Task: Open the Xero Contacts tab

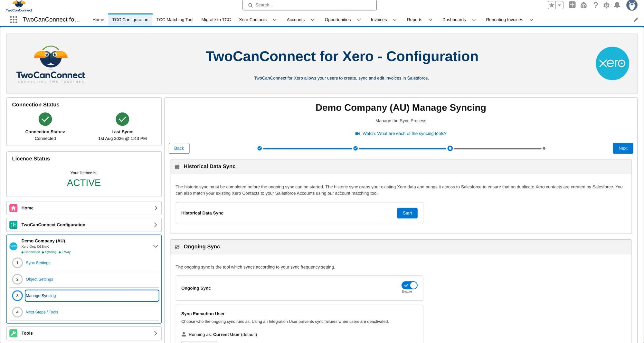Action: point(253,20)
